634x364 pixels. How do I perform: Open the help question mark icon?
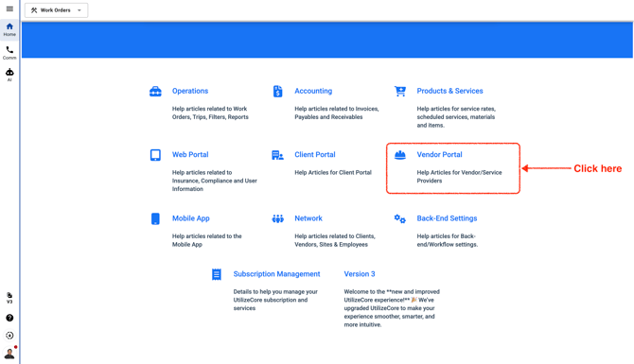9,318
